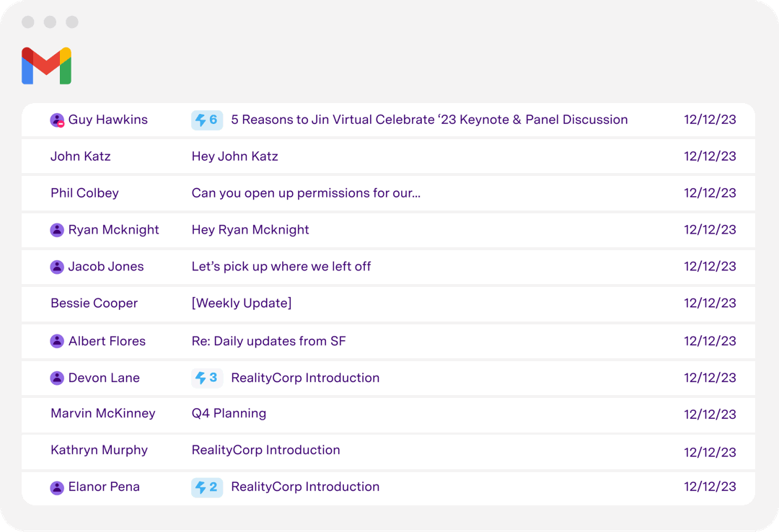The height and width of the screenshot is (532, 779).
Task: Click Devon Lane's avatar icon
Action: tap(57, 377)
